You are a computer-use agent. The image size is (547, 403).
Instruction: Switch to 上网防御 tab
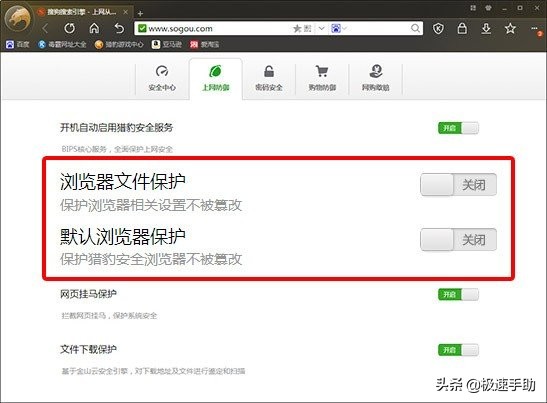(216, 79)
